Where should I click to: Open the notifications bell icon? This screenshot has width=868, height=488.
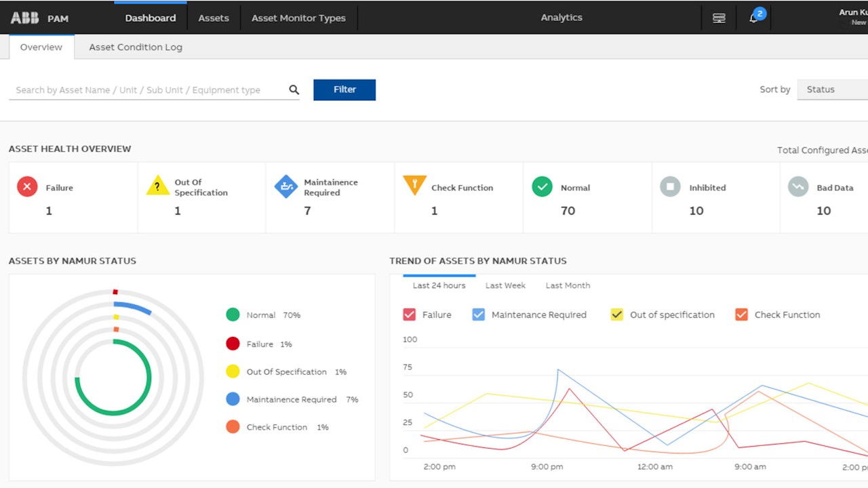click(753, 18)
